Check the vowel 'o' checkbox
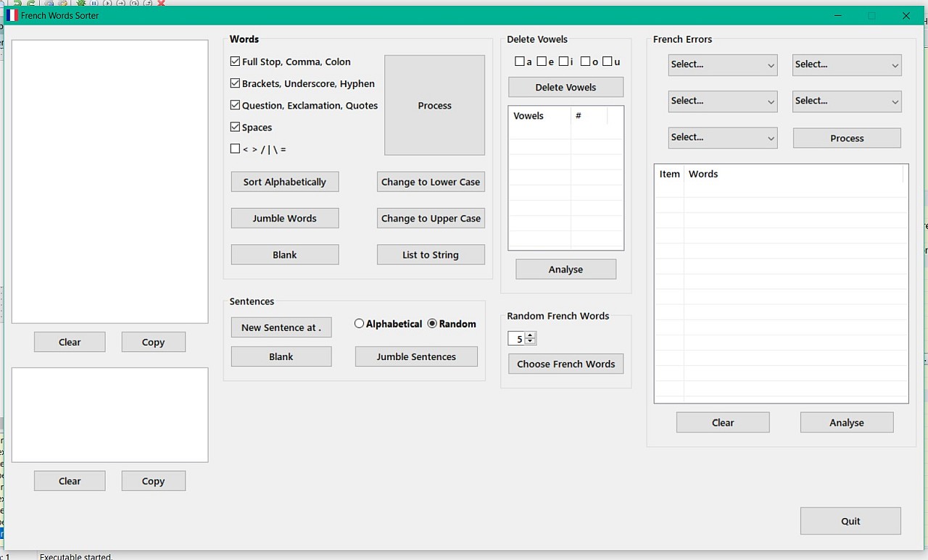The height and width of the screenshot is (560, 928). click(x=585, y=62)
